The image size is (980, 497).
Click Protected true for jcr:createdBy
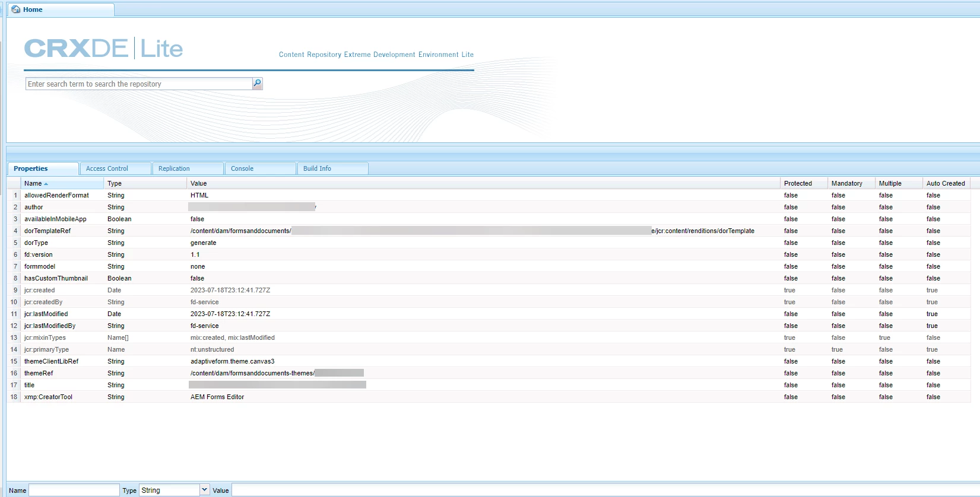coord(789,302)
